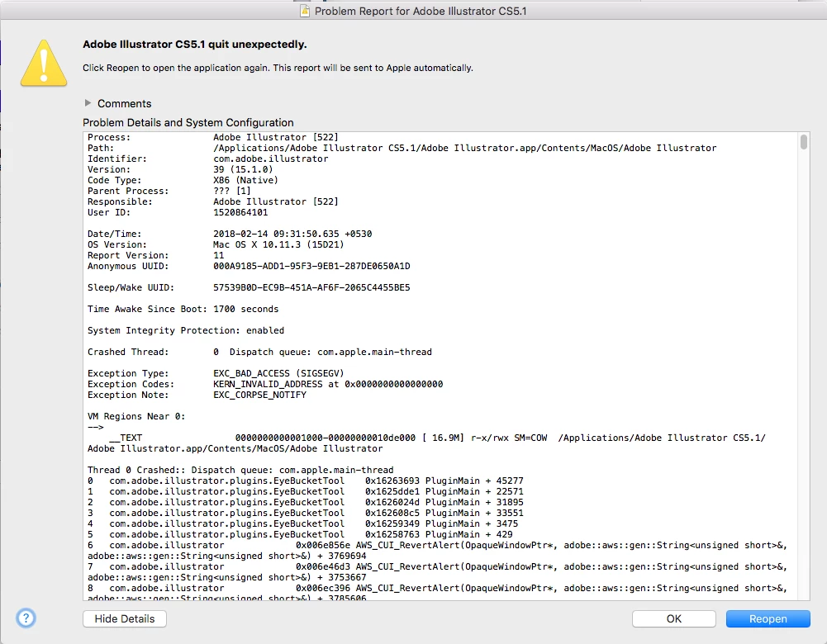Open help with the question mark button
Image resolution: width=827 pixels, height=644 pixels.
click(26, 618)
